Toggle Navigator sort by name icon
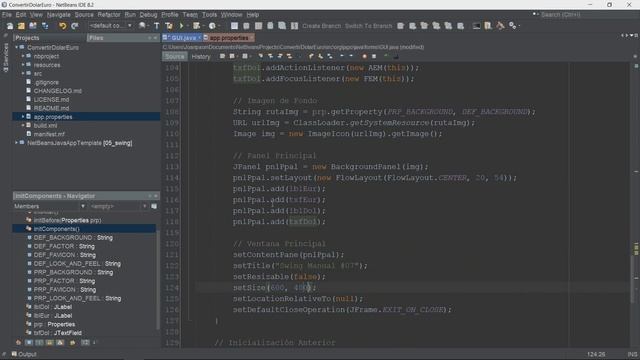640x360 pixels. [x=85, y=342]
